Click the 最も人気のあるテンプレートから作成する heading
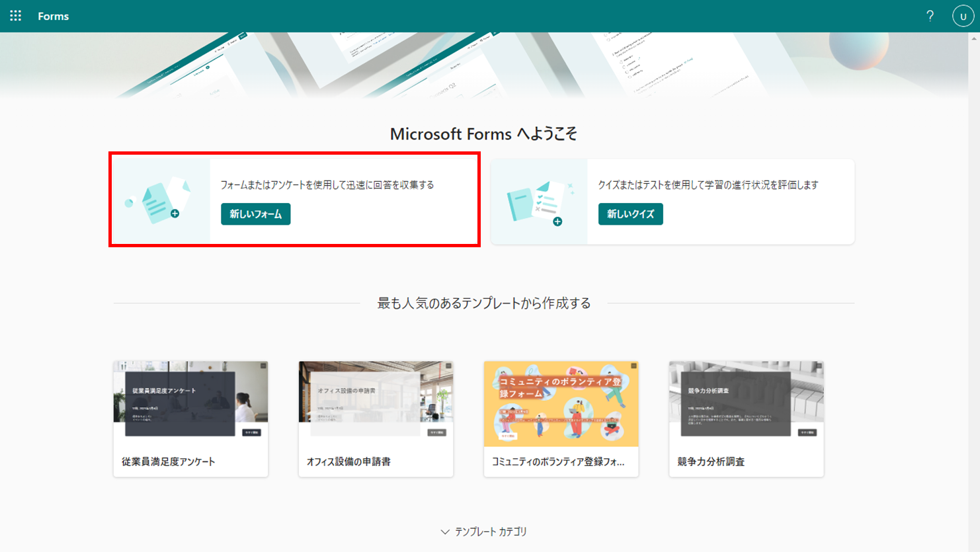Viewport: 980px width, 552px height. tap(484, 303)
